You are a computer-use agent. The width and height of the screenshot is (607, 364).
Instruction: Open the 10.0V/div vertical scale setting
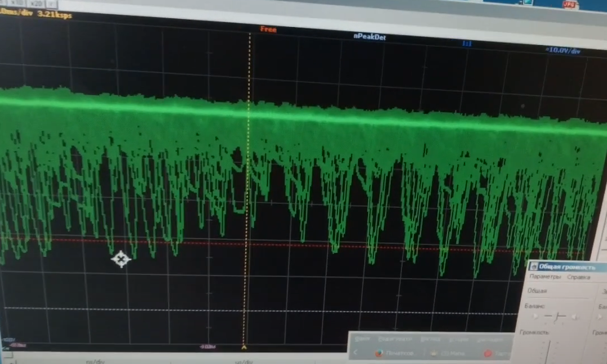point(562,51)
